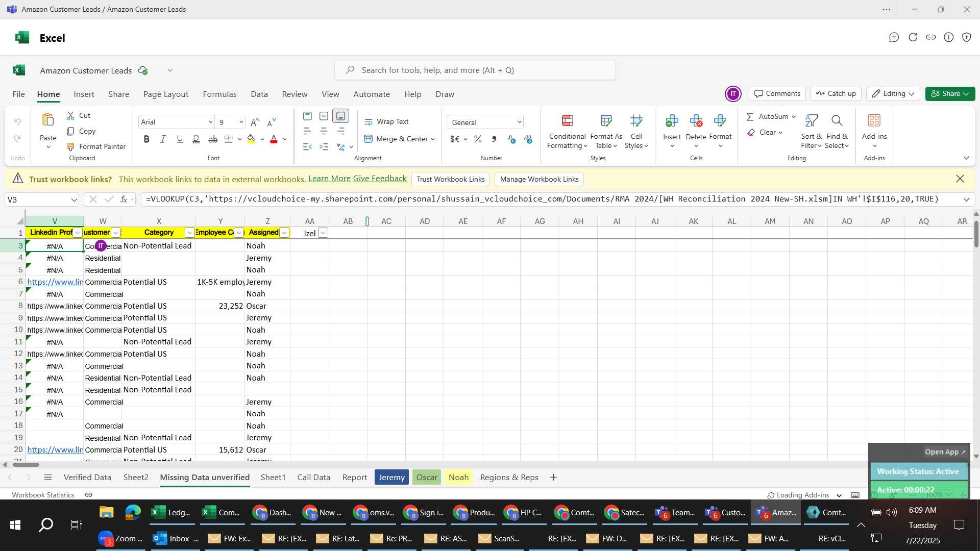Click the Comma Style icon
Viewport: 980px width, 551px height.
click(x=494, y=139)
